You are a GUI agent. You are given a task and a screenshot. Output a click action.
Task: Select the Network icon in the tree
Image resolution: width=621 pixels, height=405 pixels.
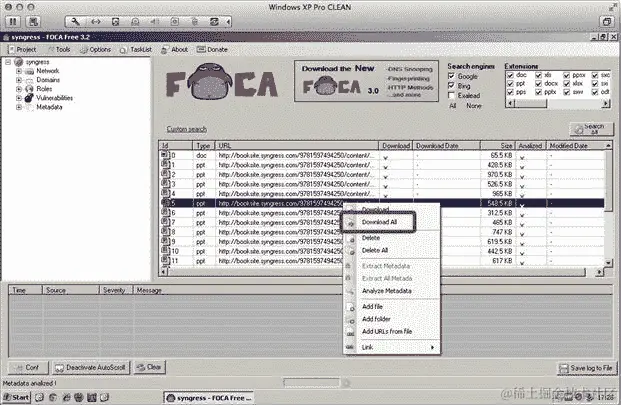coord(29,71)
